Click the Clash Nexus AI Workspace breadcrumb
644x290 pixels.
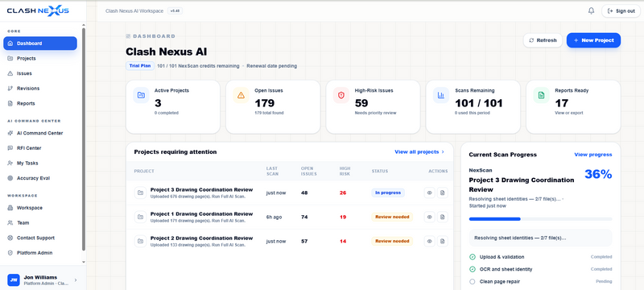point(134,11)
